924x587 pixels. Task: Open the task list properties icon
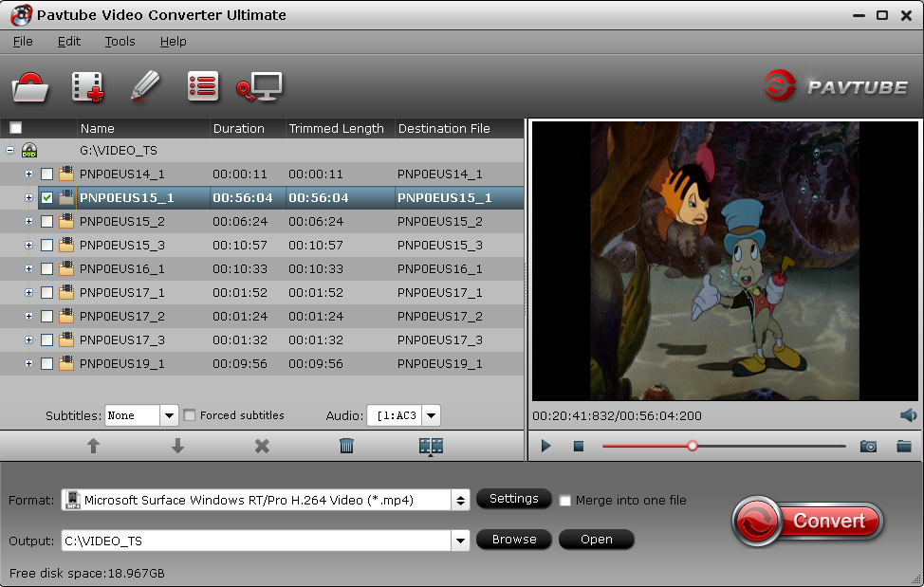coord(203,86)
